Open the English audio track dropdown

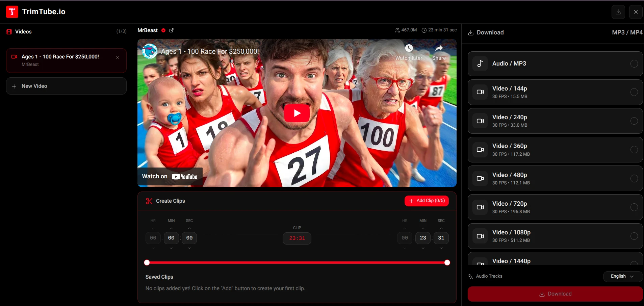(622, 276)
